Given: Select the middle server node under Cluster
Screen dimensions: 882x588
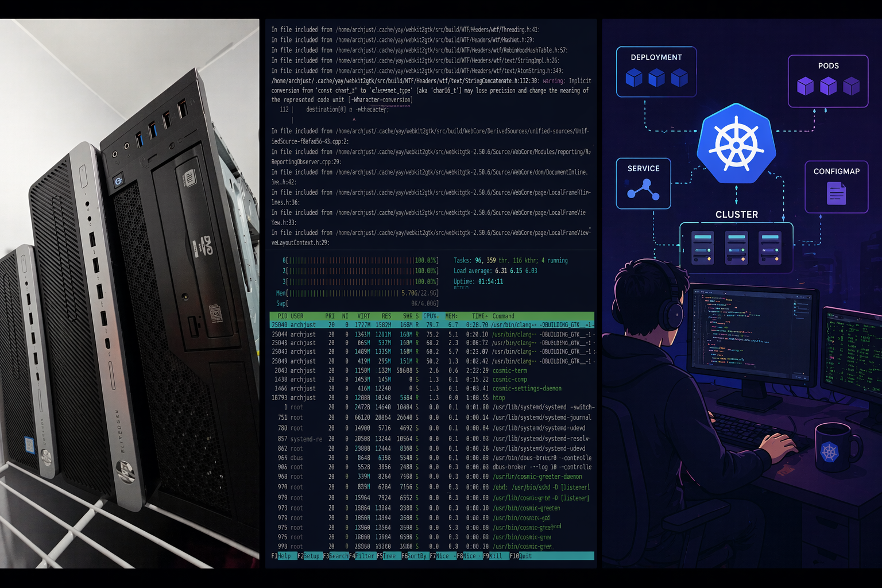Looking at the screenshot, I should coord(737,247).
